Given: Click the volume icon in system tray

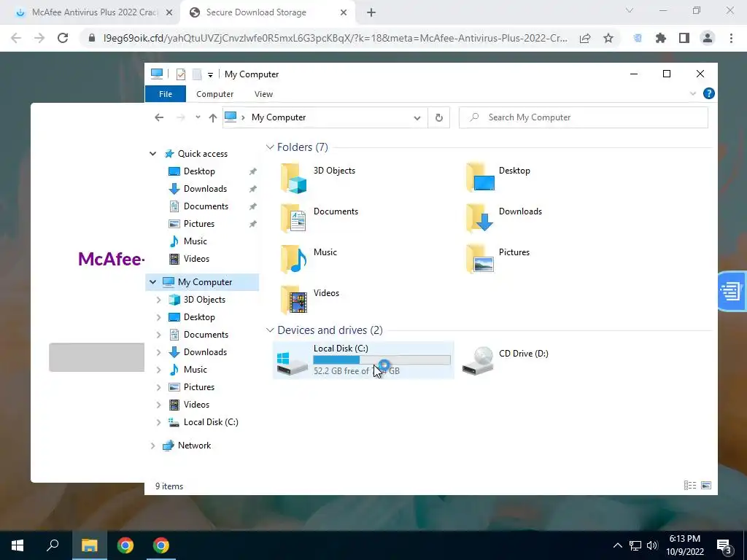Looking at the screenshot, I should coord(652,545).
